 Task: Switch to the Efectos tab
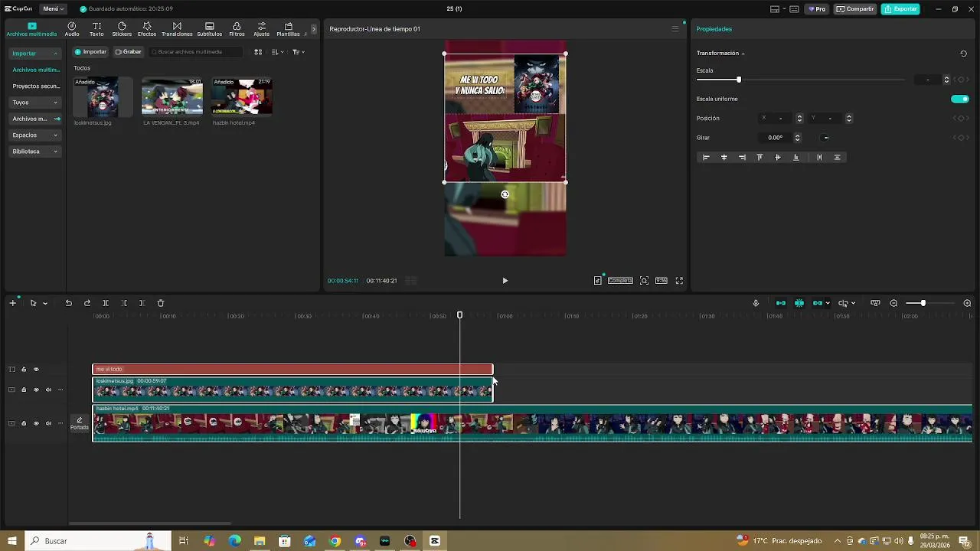[147, 29]
